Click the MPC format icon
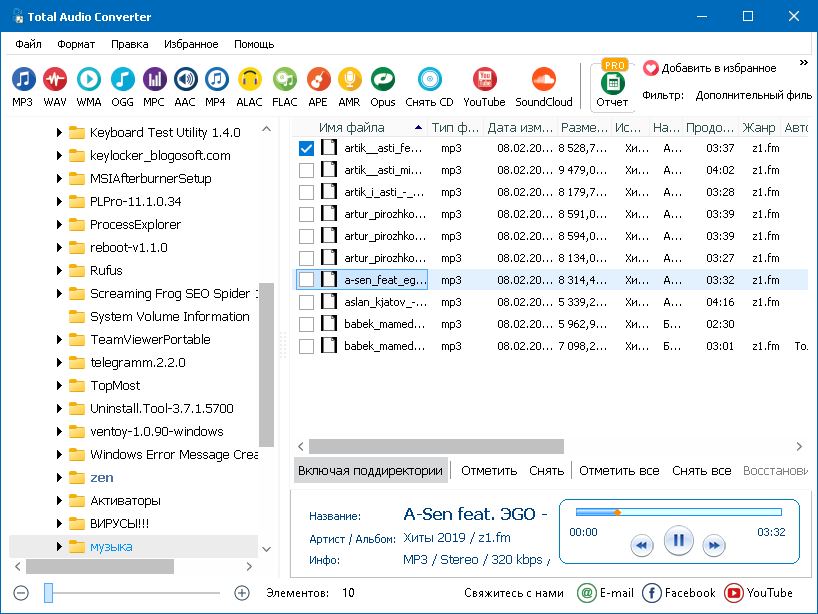This screenshot has height=614, width=818. (154, 80)
